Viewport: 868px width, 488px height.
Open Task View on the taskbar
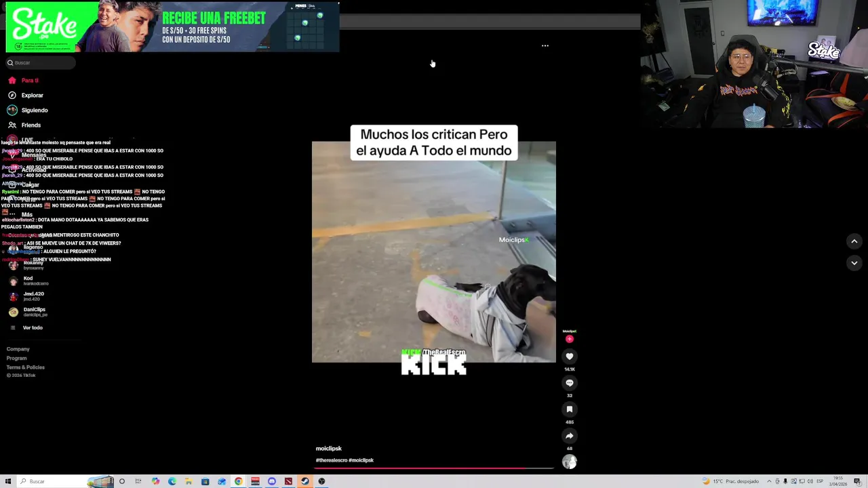click(138, 481)
